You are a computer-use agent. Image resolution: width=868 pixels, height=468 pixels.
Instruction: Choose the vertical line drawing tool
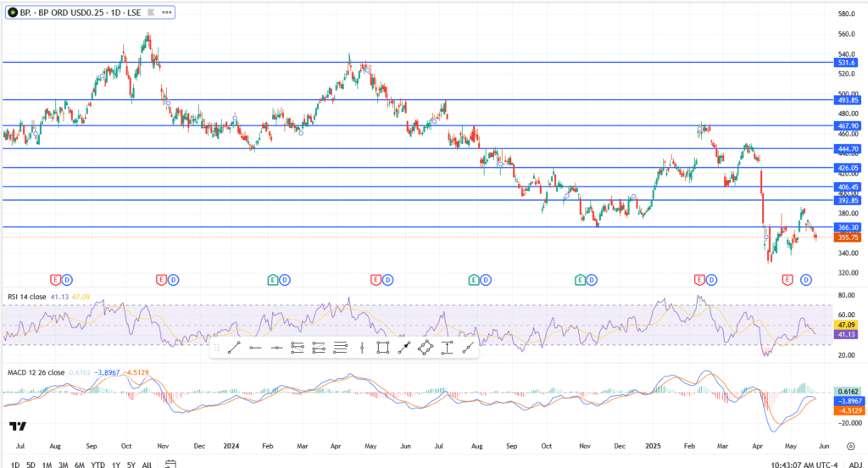(362, 347)
